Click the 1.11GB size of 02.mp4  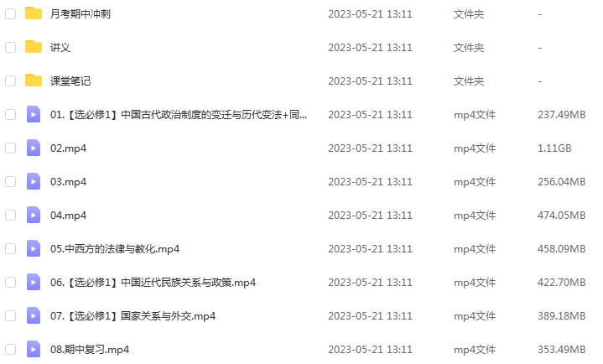tap(554, 148)
